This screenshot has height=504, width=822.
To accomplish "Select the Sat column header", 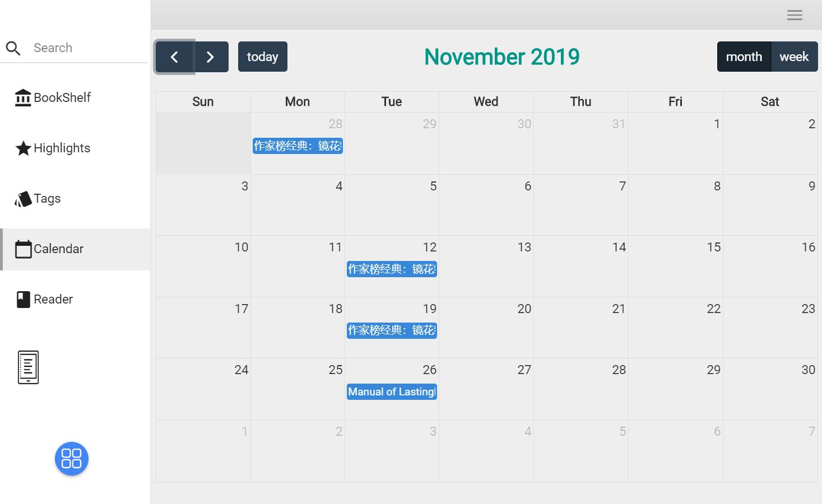I will coord(770,102).
